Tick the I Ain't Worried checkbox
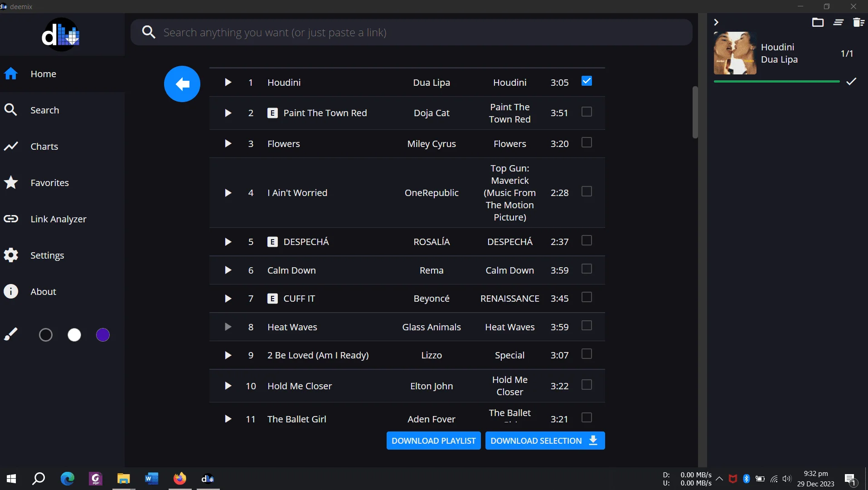Viewport: 868px width, 490px height. [x=587, y=191]
